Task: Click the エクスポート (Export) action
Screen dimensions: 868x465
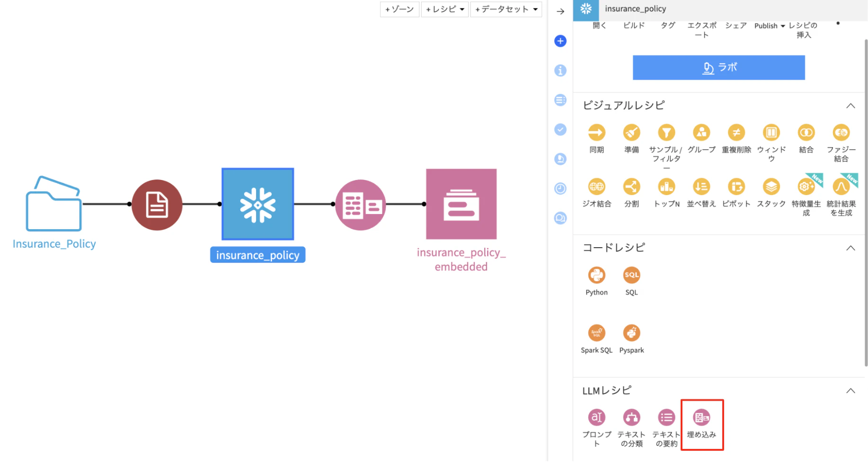Action: tap(702, 30)
